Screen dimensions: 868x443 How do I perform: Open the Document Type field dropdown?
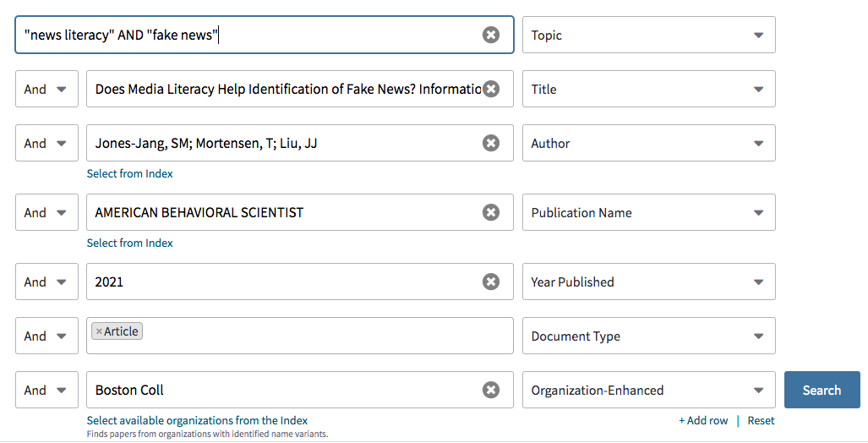648,336
